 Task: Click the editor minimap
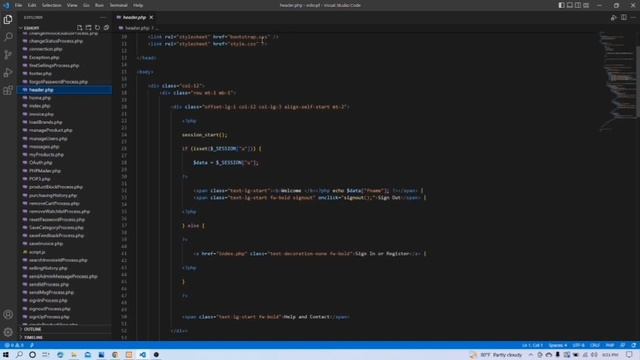coord(617,82)
